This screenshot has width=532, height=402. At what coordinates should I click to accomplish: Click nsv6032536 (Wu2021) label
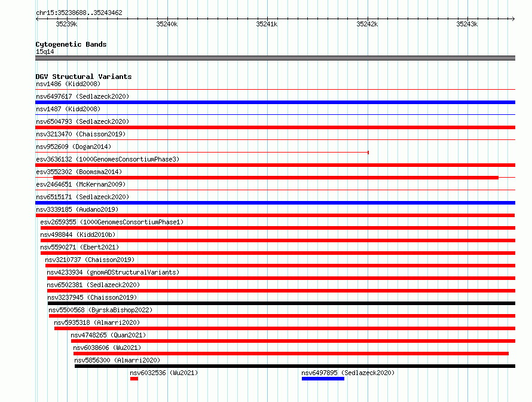164,373
